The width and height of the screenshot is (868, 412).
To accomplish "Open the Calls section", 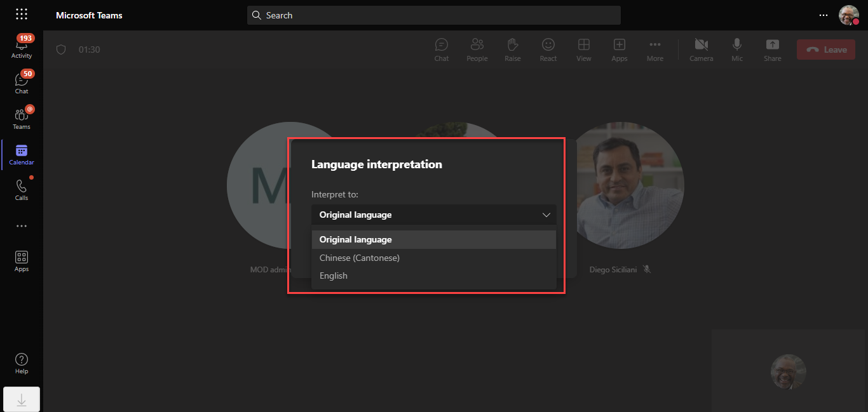I will pyautogui.click(x=21, y=187).
